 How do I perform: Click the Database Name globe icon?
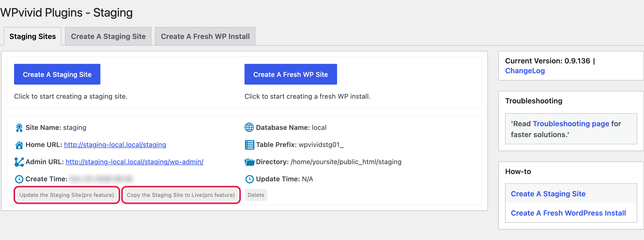coord(249,128)
